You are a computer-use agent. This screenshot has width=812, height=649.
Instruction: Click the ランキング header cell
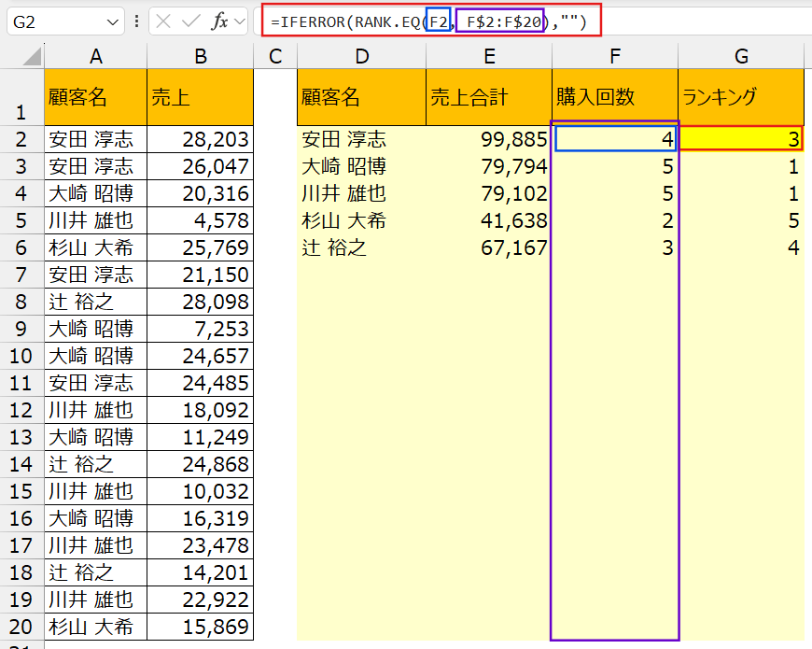click(x=741, y=97)
